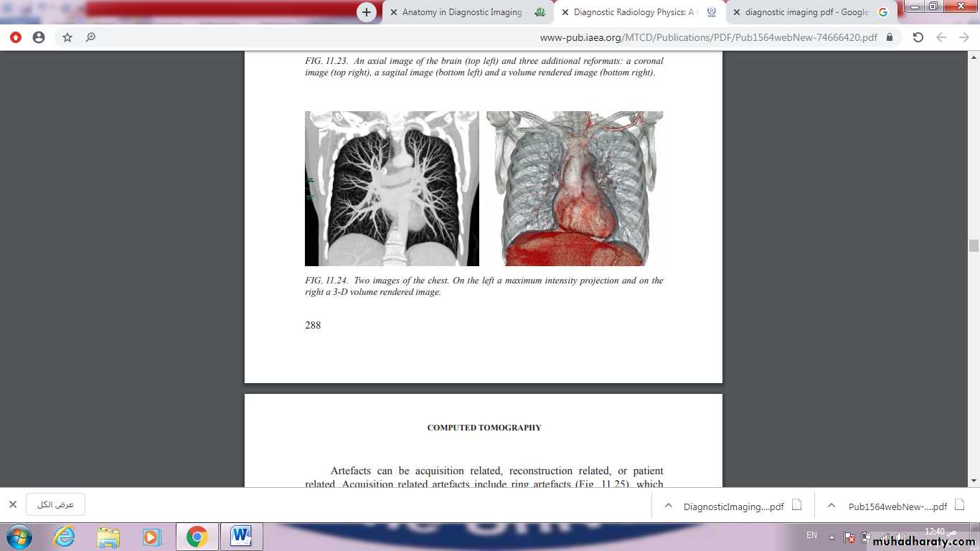Open Microsoft Word from the taskbar
This screenshot has height=551, width=980.
click(x=241, y=537)
